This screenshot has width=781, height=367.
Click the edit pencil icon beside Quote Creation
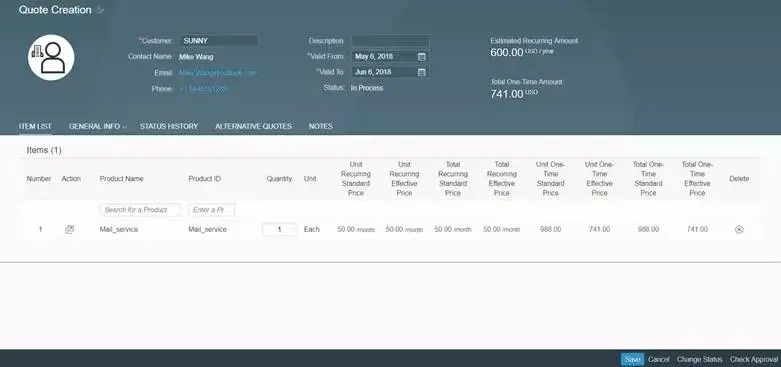[101, 10]
